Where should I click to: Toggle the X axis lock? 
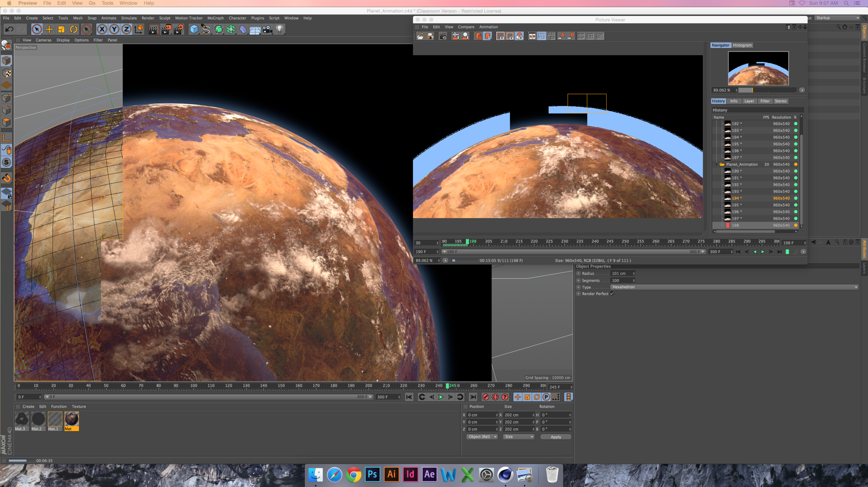[x=102, y=29]
